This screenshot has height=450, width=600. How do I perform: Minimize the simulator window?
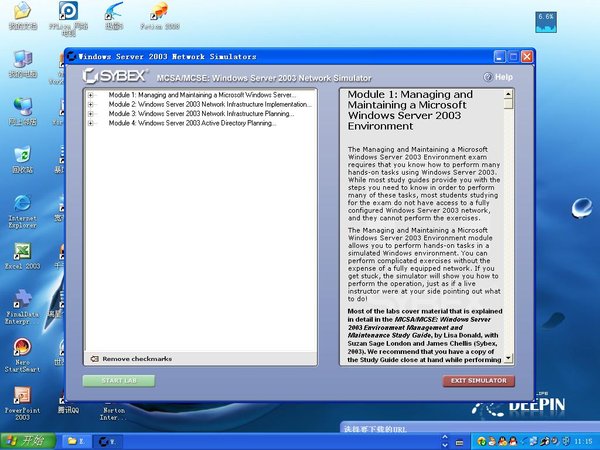[x=499, y=57]
